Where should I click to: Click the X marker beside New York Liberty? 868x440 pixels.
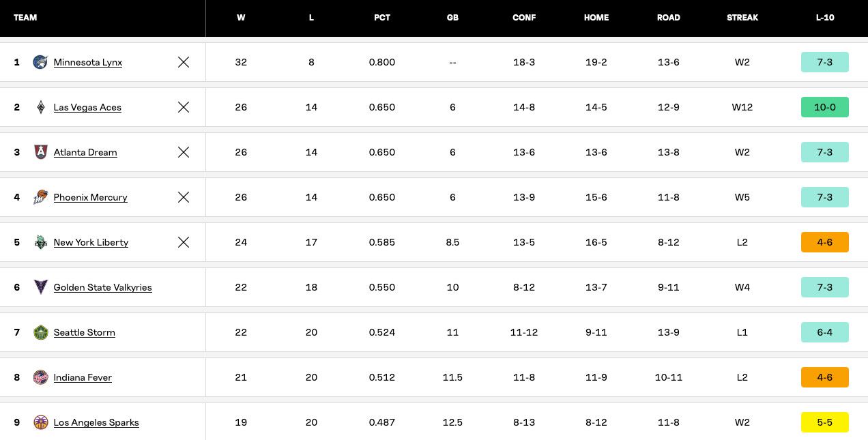point(184,242)
